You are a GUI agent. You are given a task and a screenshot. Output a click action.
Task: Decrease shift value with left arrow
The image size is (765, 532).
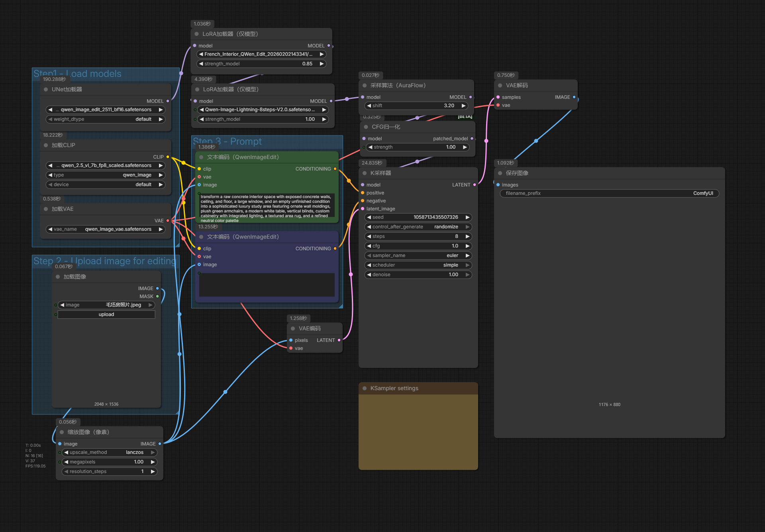(369, 106)
